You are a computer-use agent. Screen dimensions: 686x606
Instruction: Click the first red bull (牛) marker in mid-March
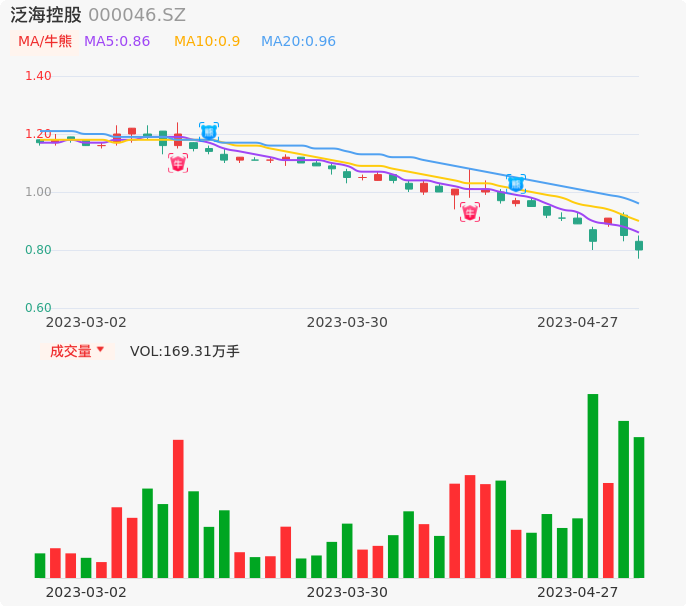click(178, 163)
